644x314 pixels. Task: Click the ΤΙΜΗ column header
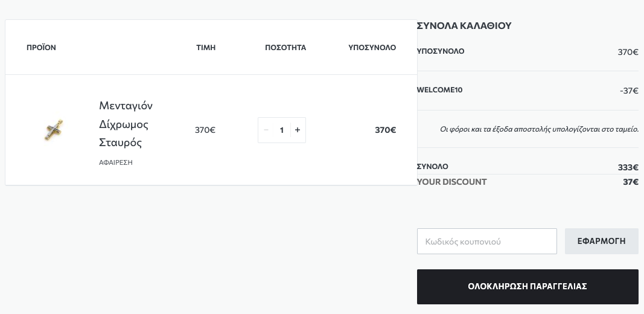click(x=206, y=48)
